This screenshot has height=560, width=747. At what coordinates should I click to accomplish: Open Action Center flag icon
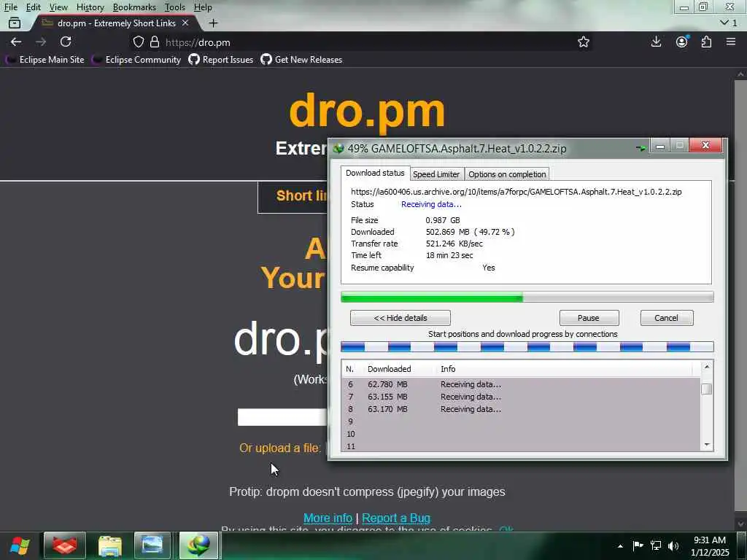coord(638,545)
